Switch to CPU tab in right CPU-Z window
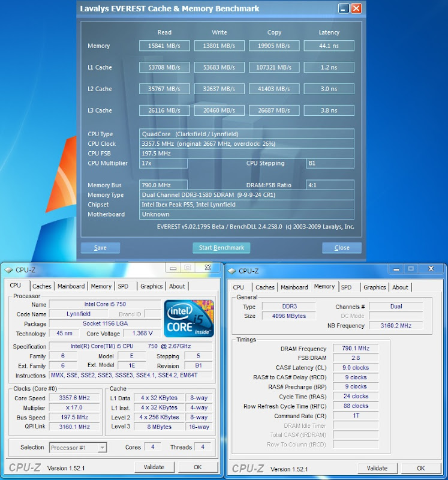 238,287
